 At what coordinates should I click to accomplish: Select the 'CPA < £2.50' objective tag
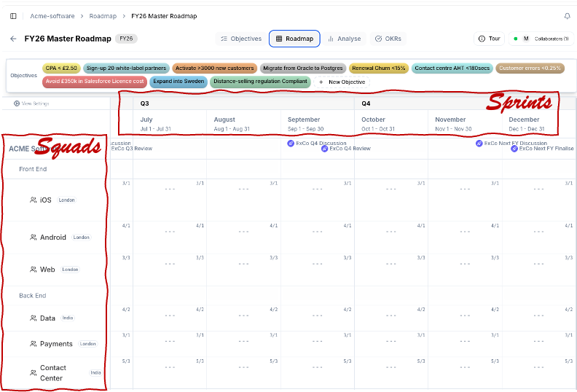coord(61,68)
